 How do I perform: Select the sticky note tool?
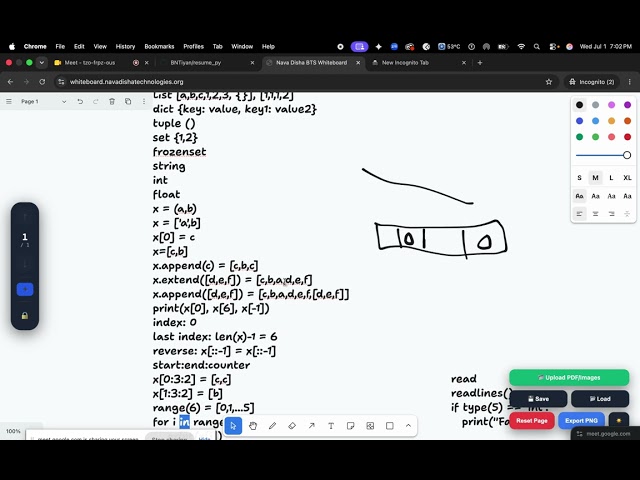351,426
